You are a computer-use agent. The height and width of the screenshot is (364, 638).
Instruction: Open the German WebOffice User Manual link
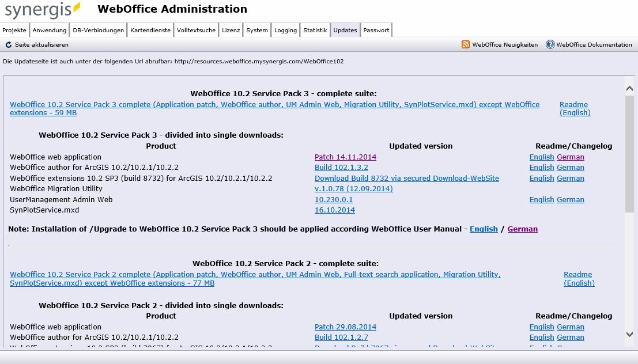coord(522,229)
